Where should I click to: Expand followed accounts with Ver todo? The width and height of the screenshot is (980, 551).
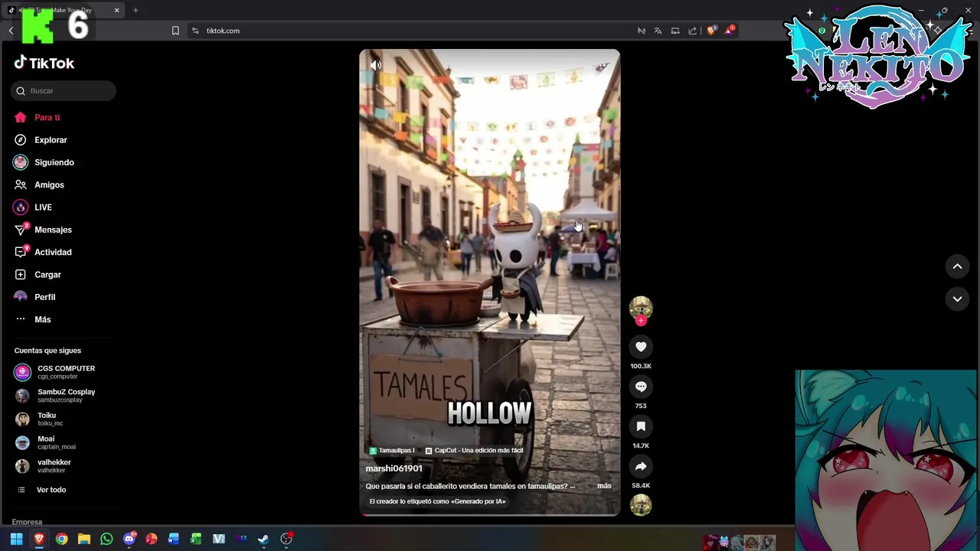coord(42,490)
